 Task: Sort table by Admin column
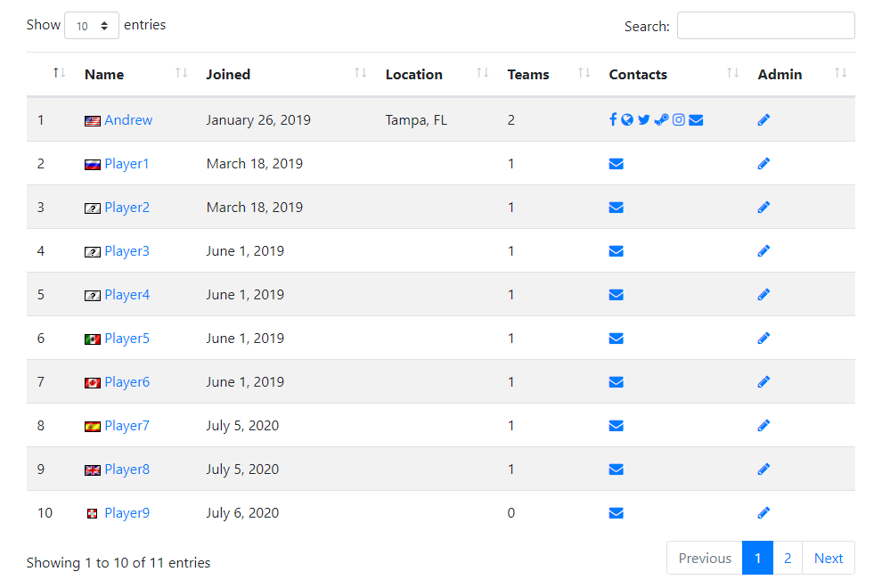[802, 74]
